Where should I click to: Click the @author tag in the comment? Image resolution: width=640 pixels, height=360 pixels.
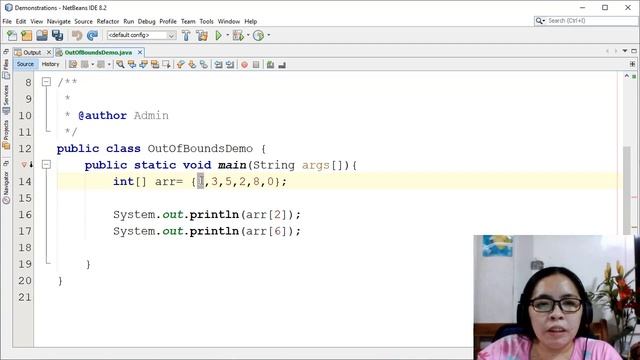pyautogui.click(x=102, y=116)
